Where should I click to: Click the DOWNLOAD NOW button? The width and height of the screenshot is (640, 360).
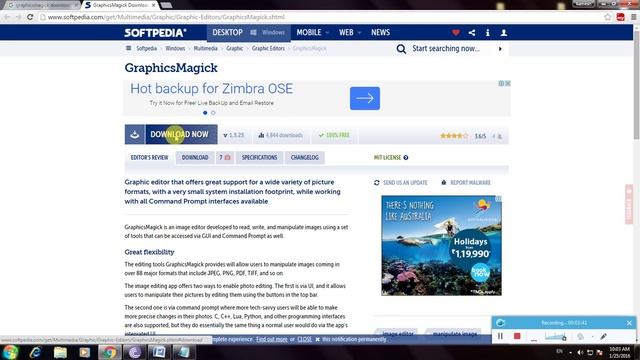(x=181, y=134)
